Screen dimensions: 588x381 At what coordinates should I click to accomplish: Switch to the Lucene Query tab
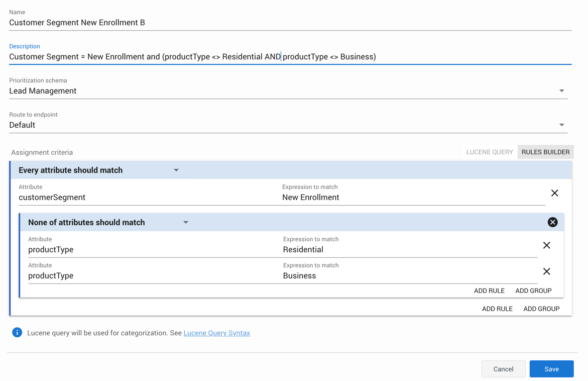pyautogui.click(x=489, y=152)
